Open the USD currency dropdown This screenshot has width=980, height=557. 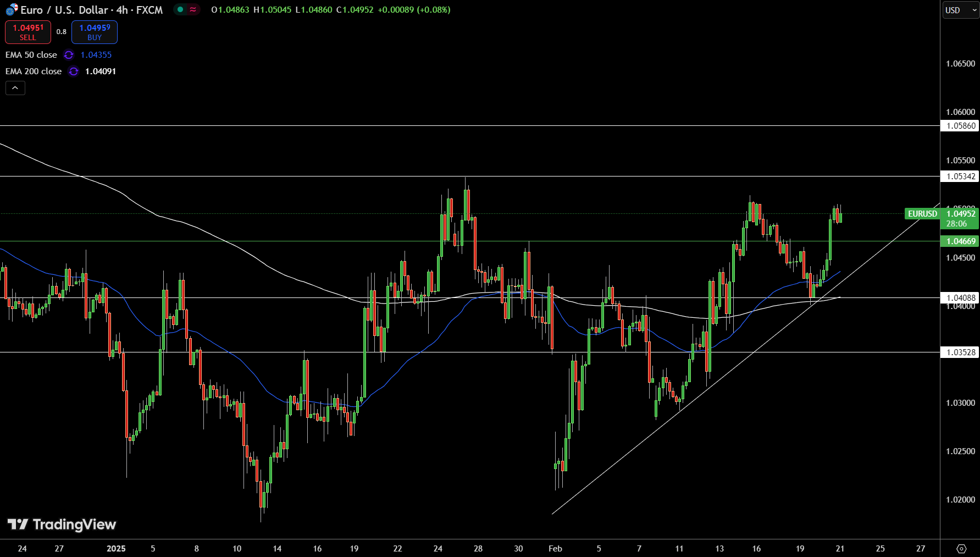coord(960,10)
